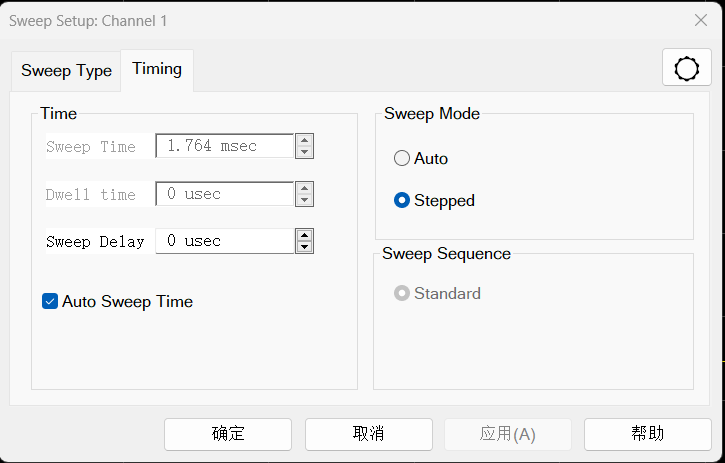The image size is (725, 463).
Task: Close the Sweep Setup dialog
Action: tap(701, 20)
